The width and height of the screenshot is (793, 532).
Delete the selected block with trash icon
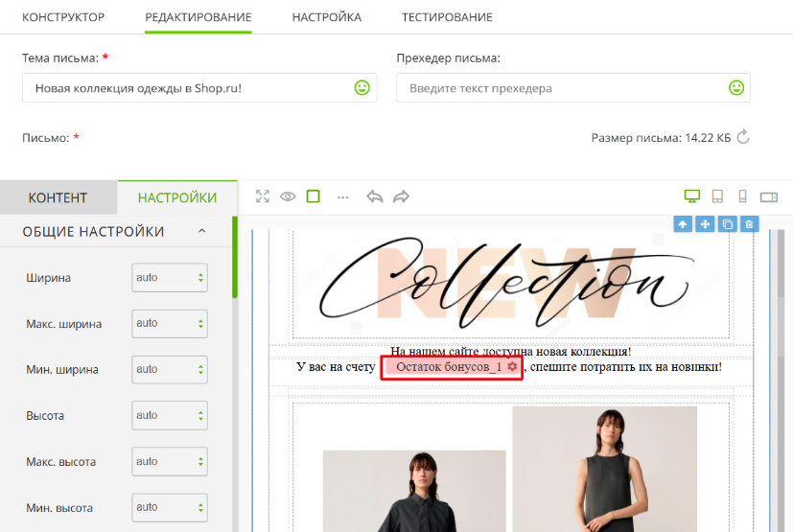click(750, 223)
